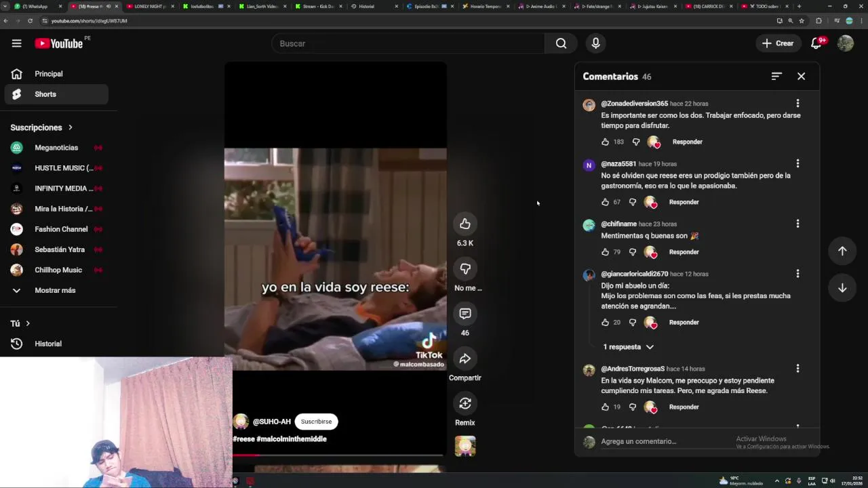Go to the previous short arrow

click(x=842, y=251)
